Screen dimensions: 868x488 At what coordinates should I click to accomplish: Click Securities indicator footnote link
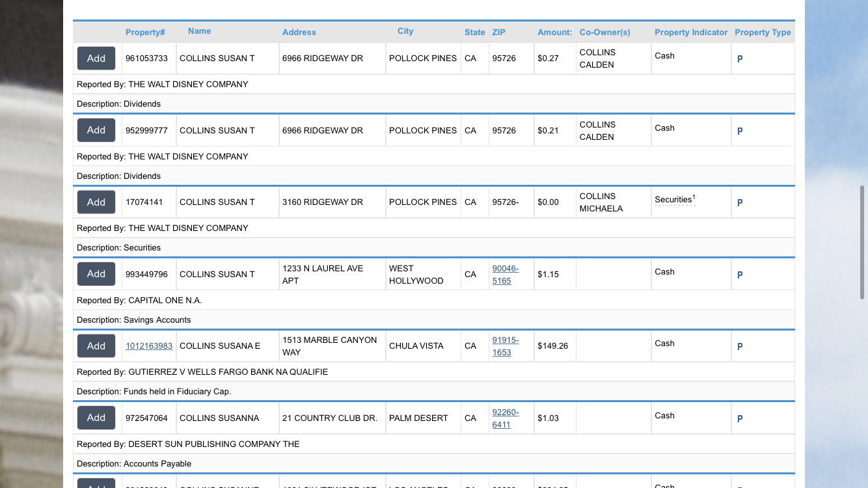[675, 200]
